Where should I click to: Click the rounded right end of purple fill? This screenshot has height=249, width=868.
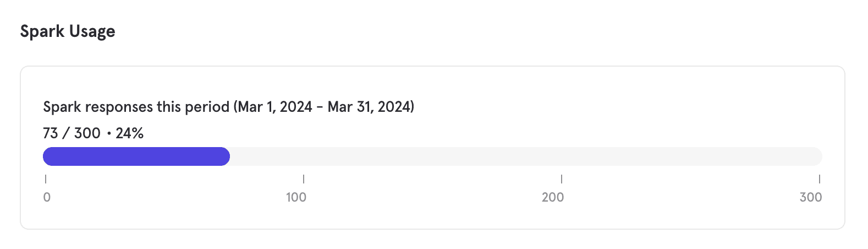[x=225, y=156]
